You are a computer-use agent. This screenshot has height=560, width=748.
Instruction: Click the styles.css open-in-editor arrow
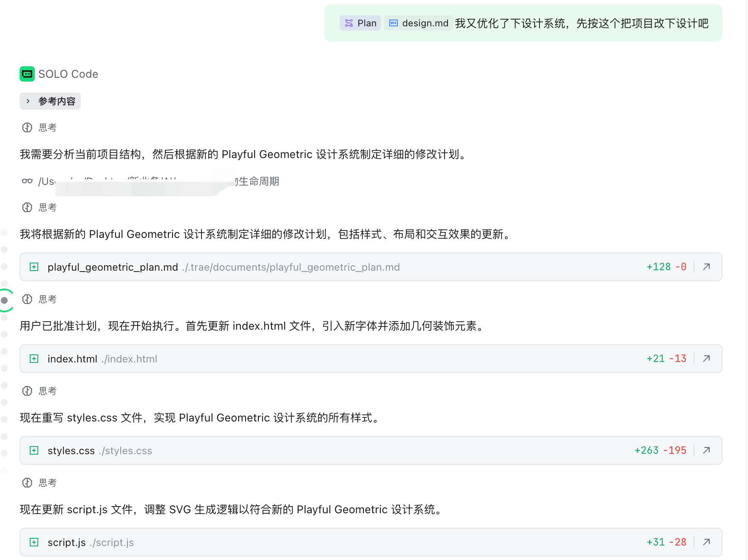(706, 450)
